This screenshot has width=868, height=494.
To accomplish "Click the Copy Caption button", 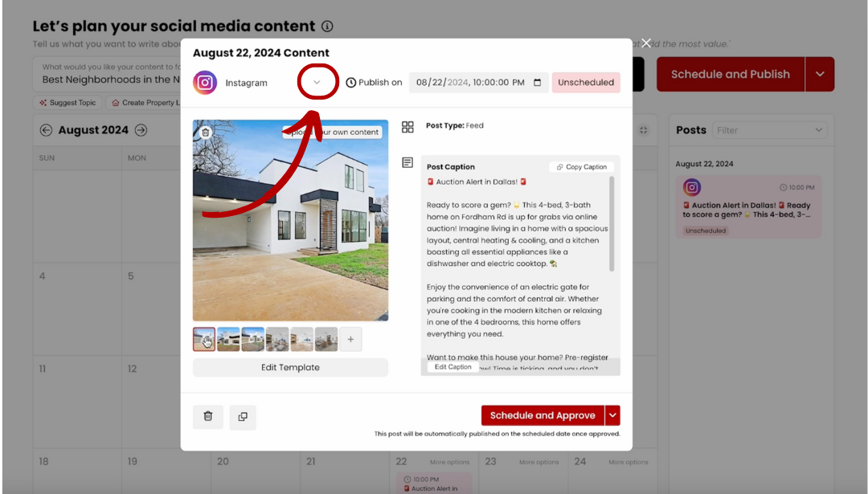I will click(x=582, y=166).
